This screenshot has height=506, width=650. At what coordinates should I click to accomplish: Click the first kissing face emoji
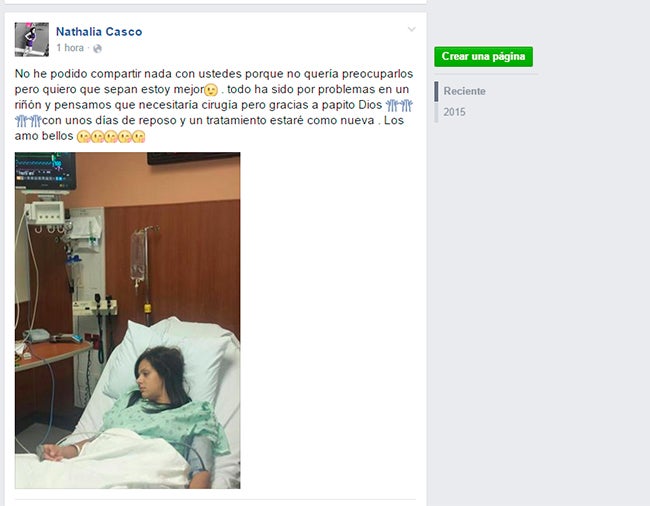(x=84, y=136)
